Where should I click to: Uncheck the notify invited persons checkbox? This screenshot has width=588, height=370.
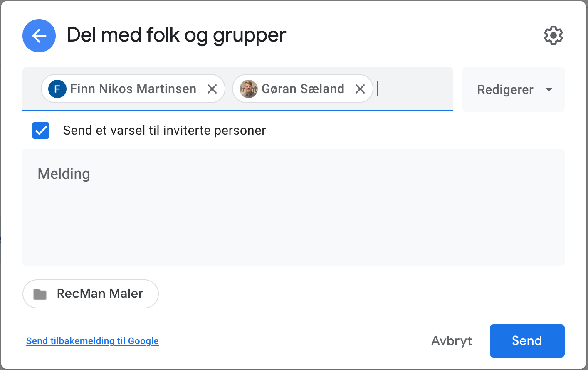click(41, 131)
